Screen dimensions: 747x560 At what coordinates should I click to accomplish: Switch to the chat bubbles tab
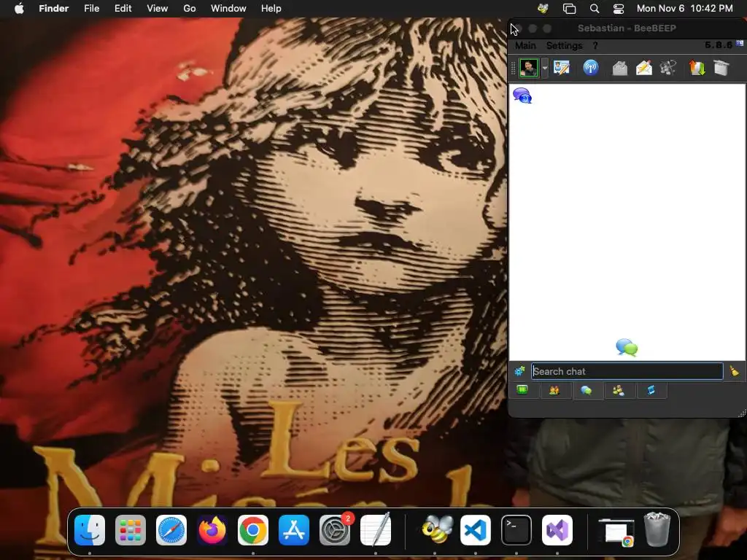click(x=587, y=391)
